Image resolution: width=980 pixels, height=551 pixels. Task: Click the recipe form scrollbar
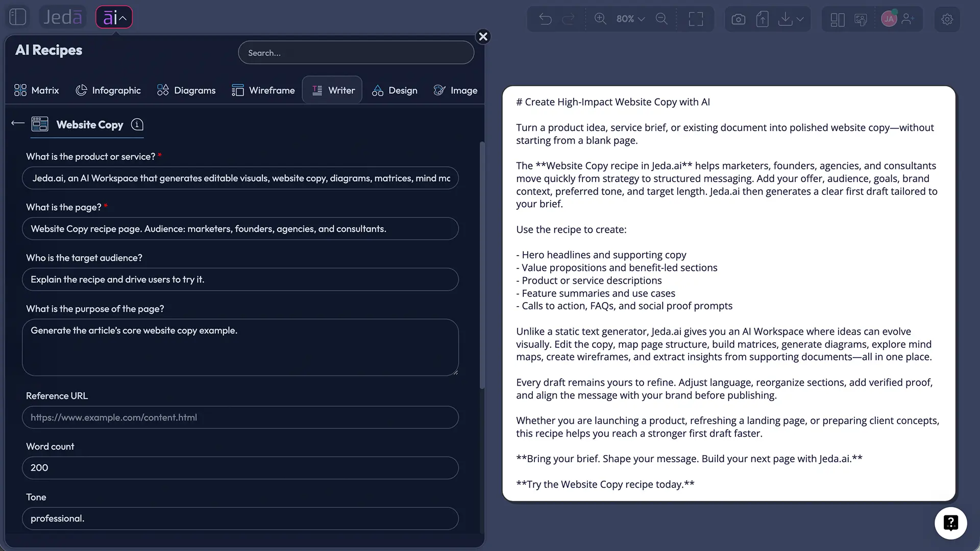482,265
